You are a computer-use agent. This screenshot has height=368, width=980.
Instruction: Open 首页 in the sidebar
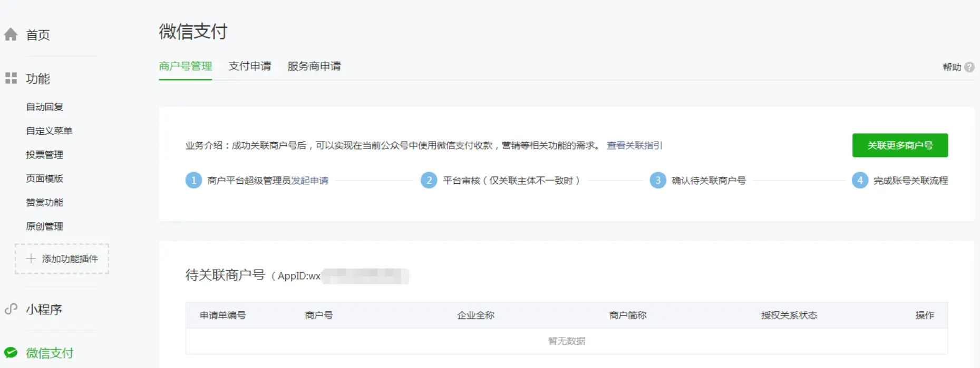tap(38, 35)
